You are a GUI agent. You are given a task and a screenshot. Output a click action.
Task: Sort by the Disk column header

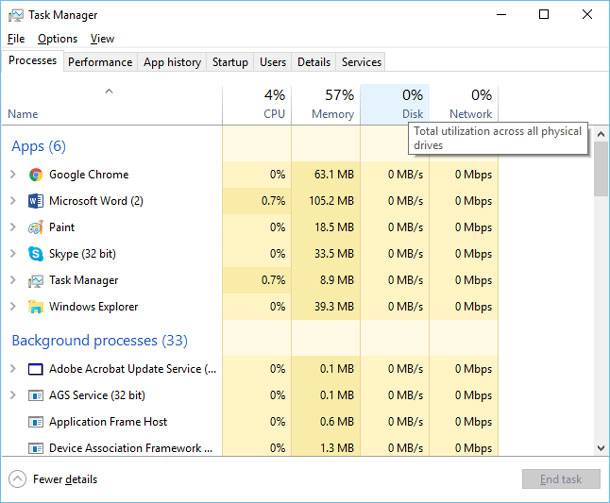(x=395, y=105)
